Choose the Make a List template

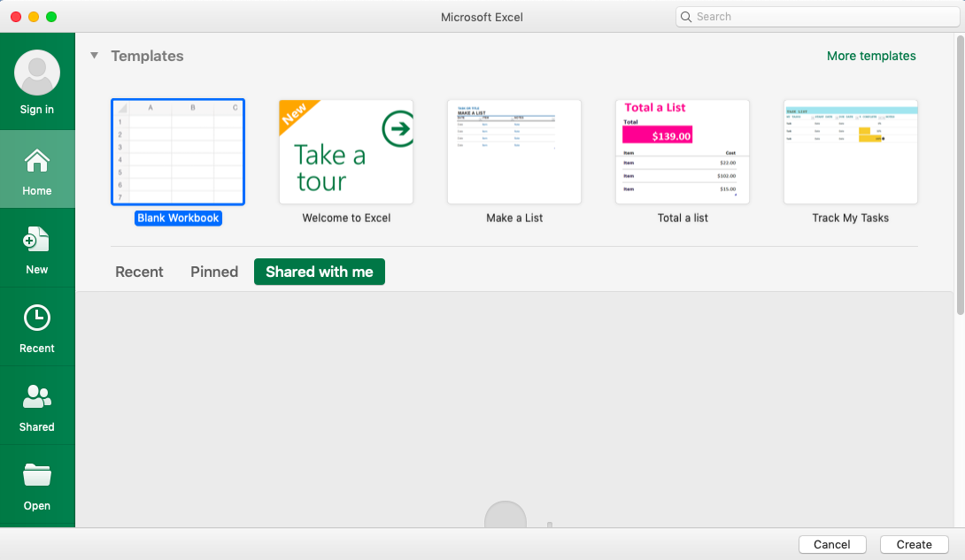tap(513, 152)
